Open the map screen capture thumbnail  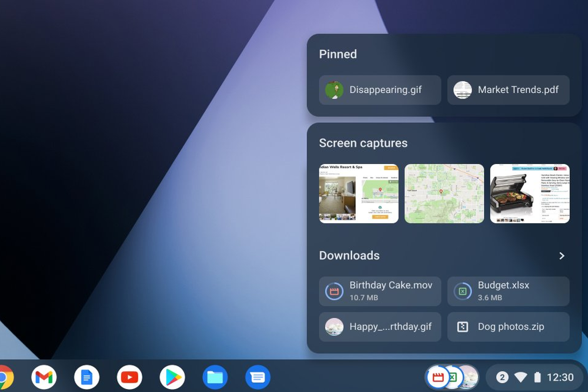pos(444,193)
